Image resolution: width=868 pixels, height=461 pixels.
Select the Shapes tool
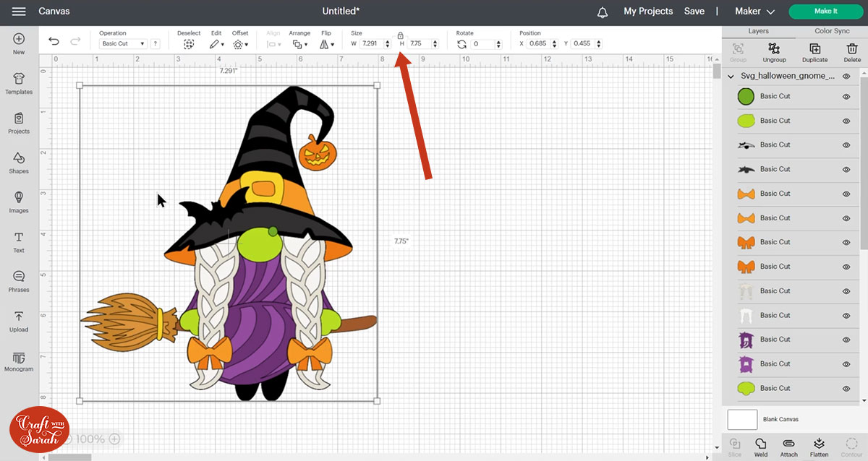click(x=19, y=163)
